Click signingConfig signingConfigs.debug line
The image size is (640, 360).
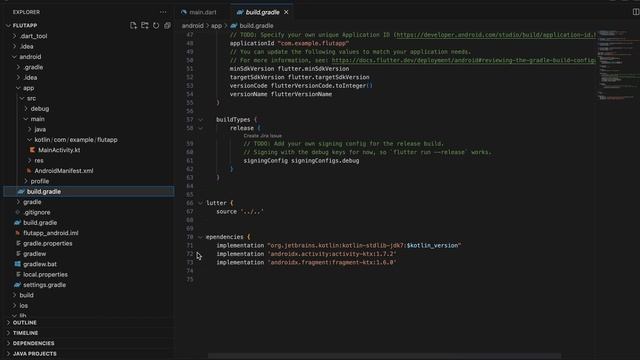(x=301, y=161)
